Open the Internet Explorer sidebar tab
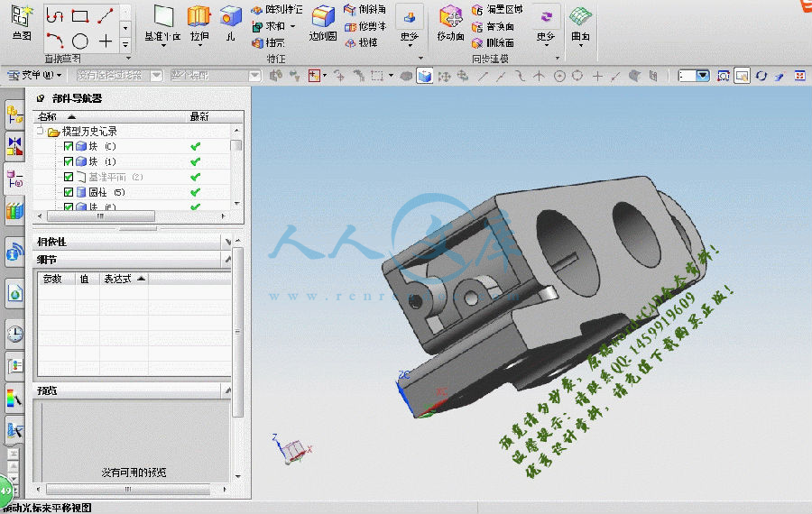The width and height of the screenshot is (812, 514). [x=14, y=293]
